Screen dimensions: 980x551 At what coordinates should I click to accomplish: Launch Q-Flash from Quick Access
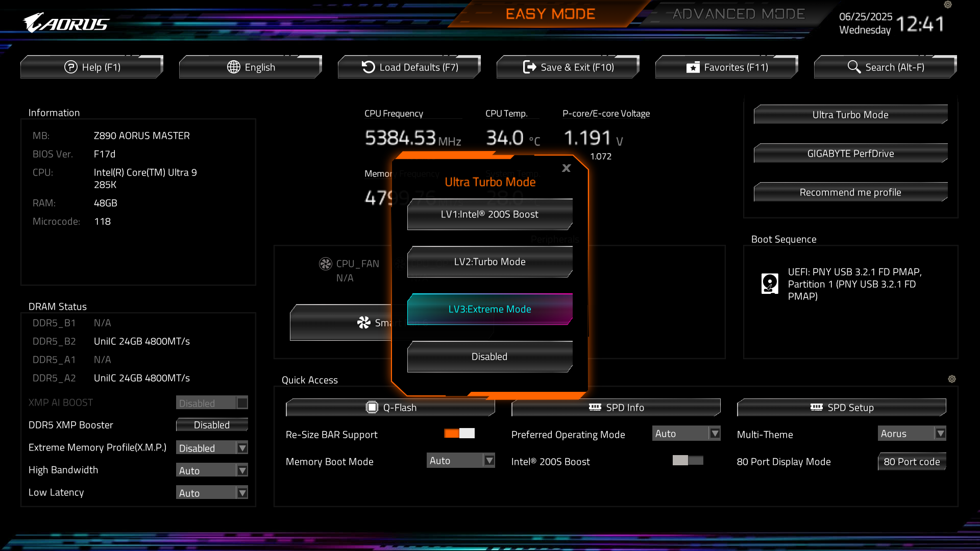[390, 407]
